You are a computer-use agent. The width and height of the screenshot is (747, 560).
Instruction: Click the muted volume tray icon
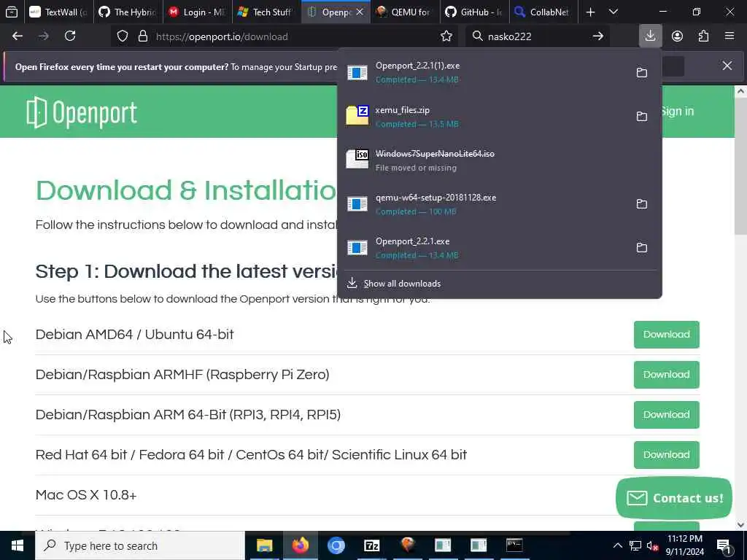pos(652,545)
